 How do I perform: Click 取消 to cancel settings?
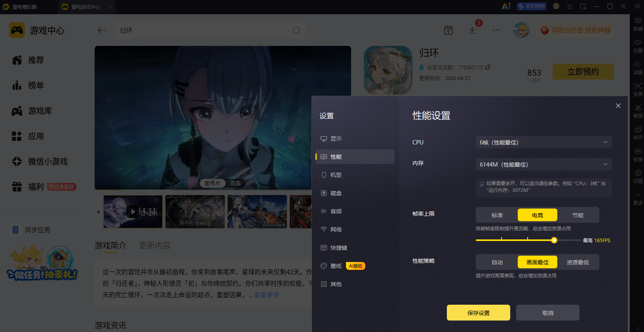[x=548, y=313]
